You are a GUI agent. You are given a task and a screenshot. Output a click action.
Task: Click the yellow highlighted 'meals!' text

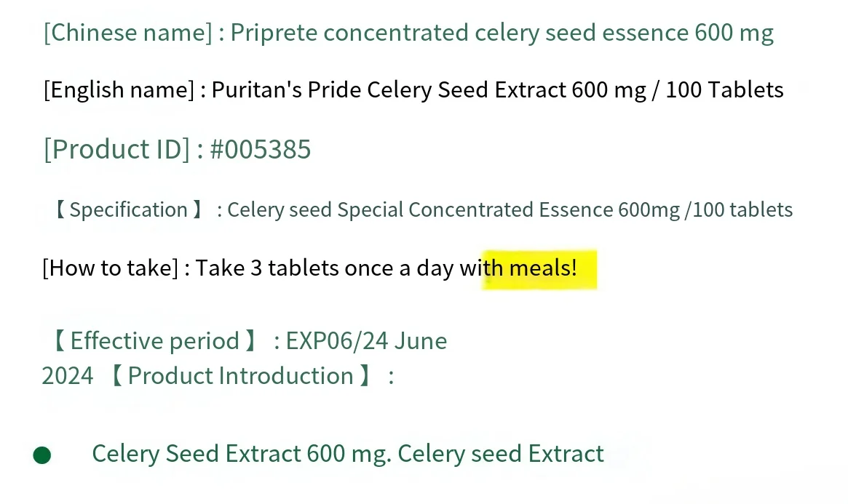(543, 268)
